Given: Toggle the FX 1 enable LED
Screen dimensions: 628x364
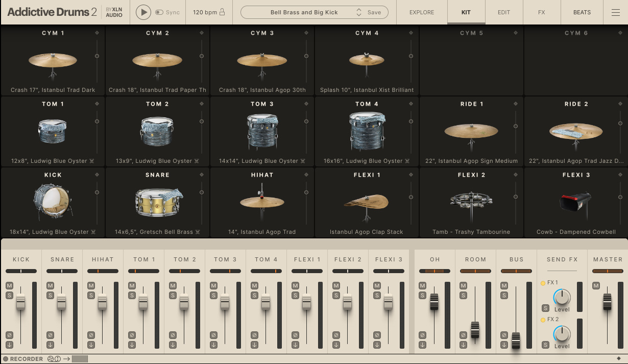Looking at the screenshot, I should coord(543,283).
